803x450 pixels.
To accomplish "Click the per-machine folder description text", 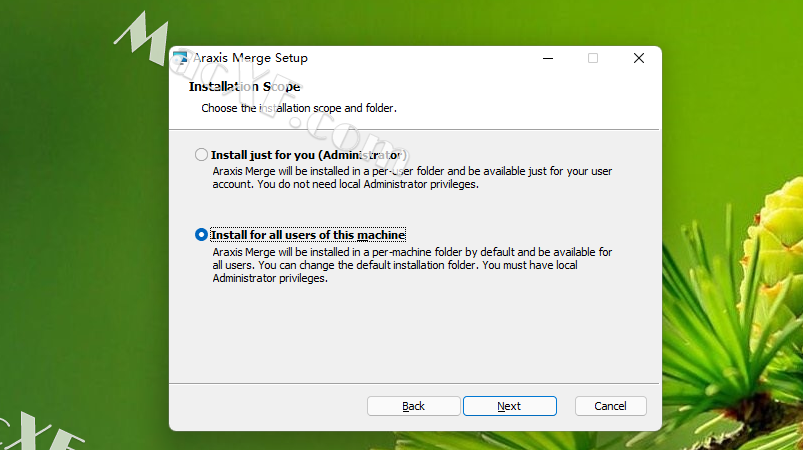I will click(412, 265).
